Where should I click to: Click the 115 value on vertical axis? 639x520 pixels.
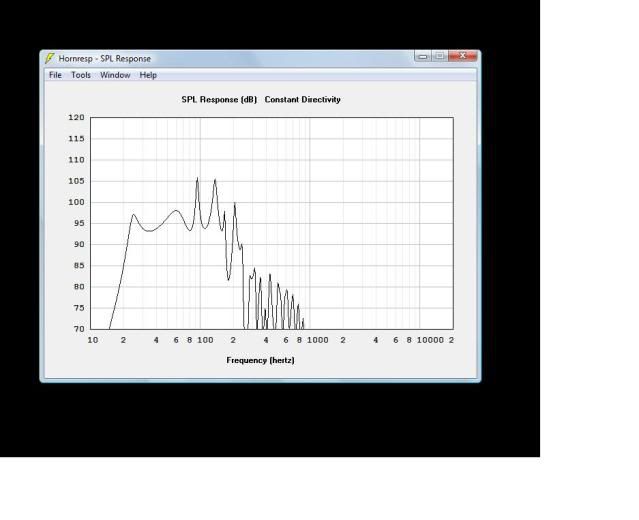[76, 139]
